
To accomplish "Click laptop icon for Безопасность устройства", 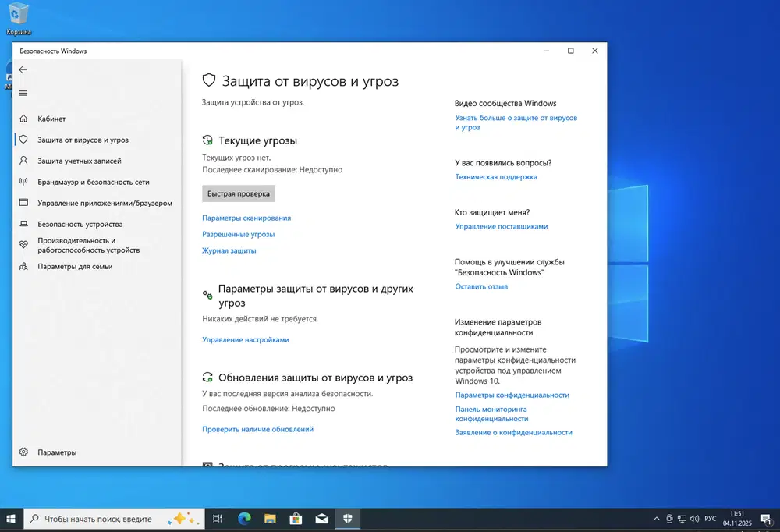I will [x=23, y=224].
